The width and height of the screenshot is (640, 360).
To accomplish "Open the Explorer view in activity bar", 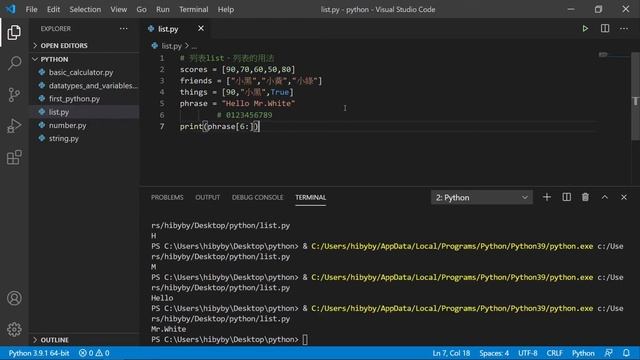I will [x=14, y=32].
